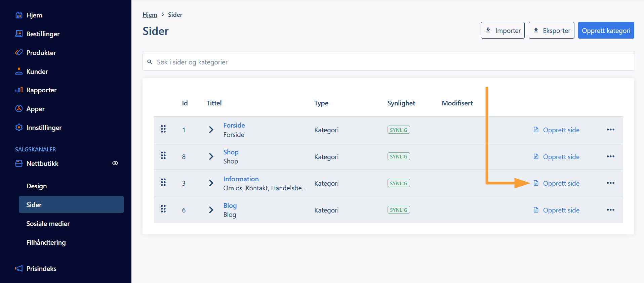Toggle the Nettbutikk eye visibility icon
Image resolution: width=644 pixels, height=283 pixels.
click(115, 163)
